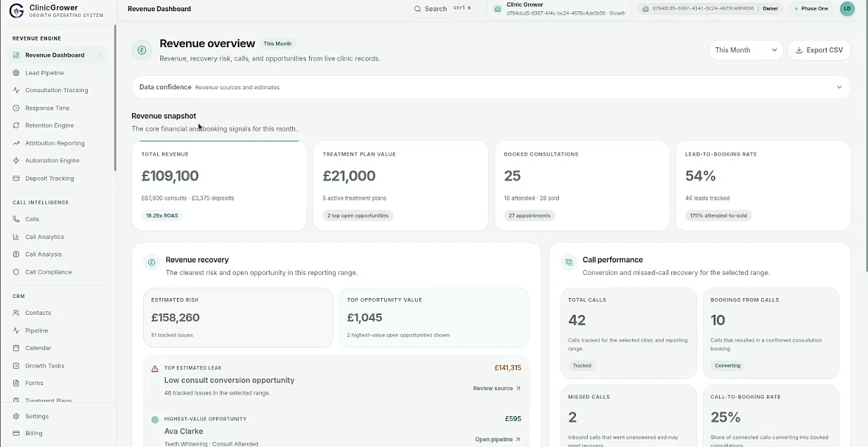
Task: Click the Call performance phone icon
Action: pos(568,262)
